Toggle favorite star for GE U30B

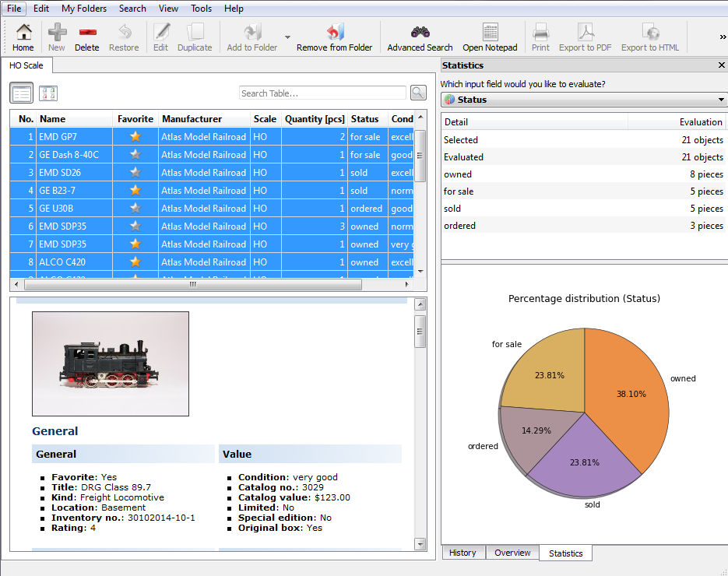click(135, 208)
